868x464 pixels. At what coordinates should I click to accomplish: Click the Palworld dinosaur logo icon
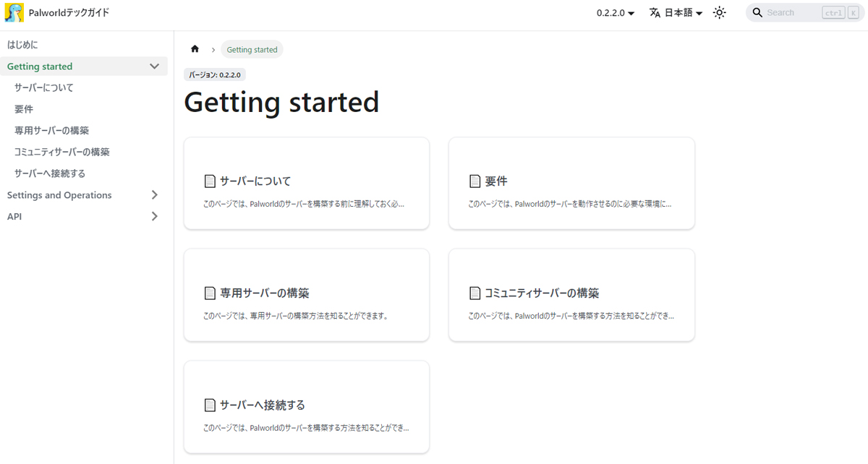pyautogui.click(x=14, y=13)
